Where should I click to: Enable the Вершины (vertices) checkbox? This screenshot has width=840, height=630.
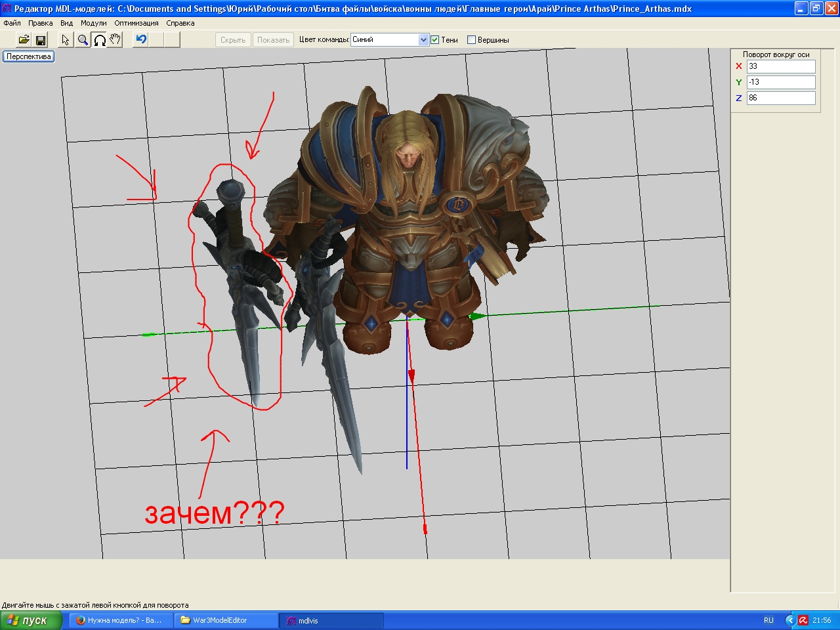pos(471,40)
